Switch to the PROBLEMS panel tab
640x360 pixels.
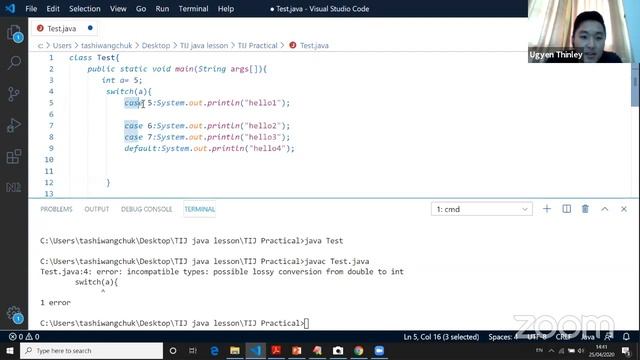(56, 209)
